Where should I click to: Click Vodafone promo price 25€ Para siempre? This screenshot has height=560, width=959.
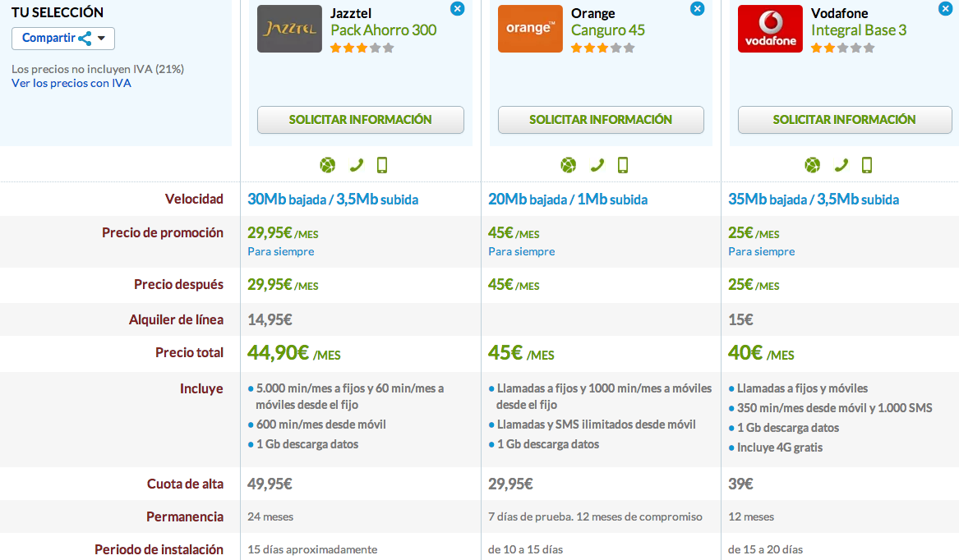click(762, 241)
